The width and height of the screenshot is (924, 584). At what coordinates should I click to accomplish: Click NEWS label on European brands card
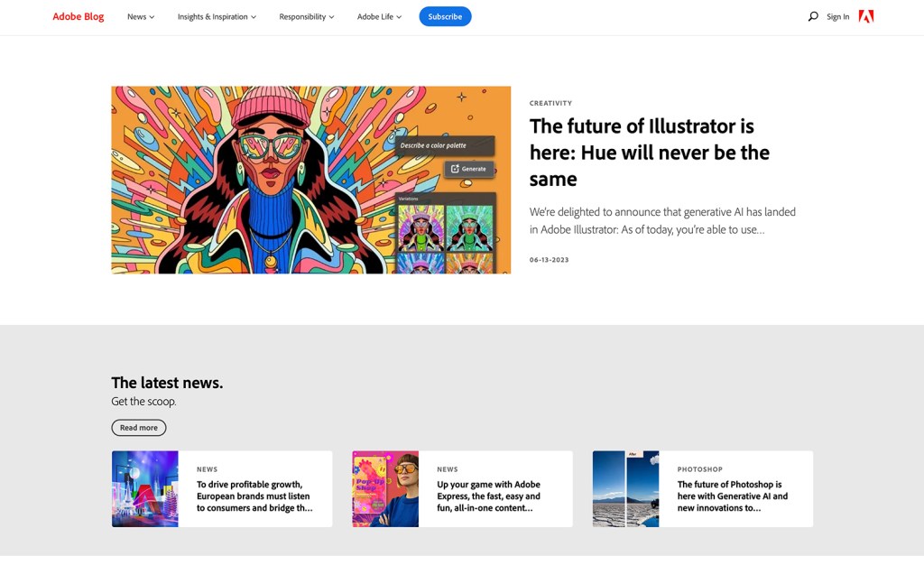point(207,469)
